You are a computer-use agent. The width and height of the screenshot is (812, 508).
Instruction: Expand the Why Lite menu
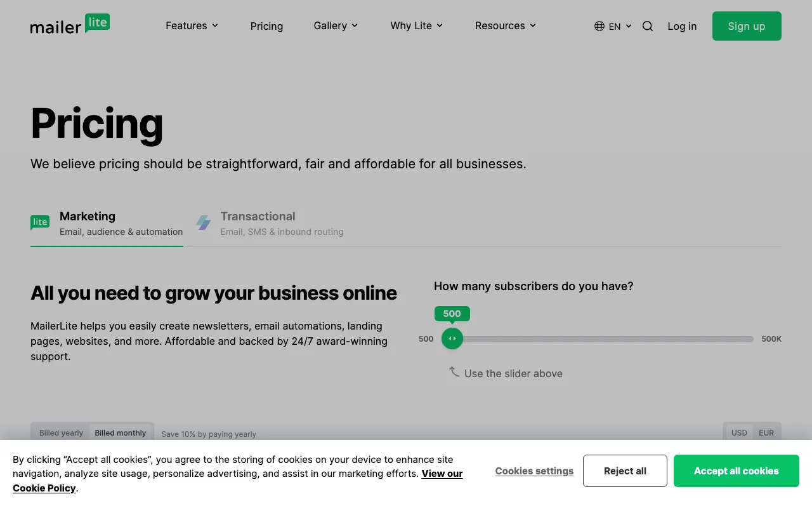point(417,25)
